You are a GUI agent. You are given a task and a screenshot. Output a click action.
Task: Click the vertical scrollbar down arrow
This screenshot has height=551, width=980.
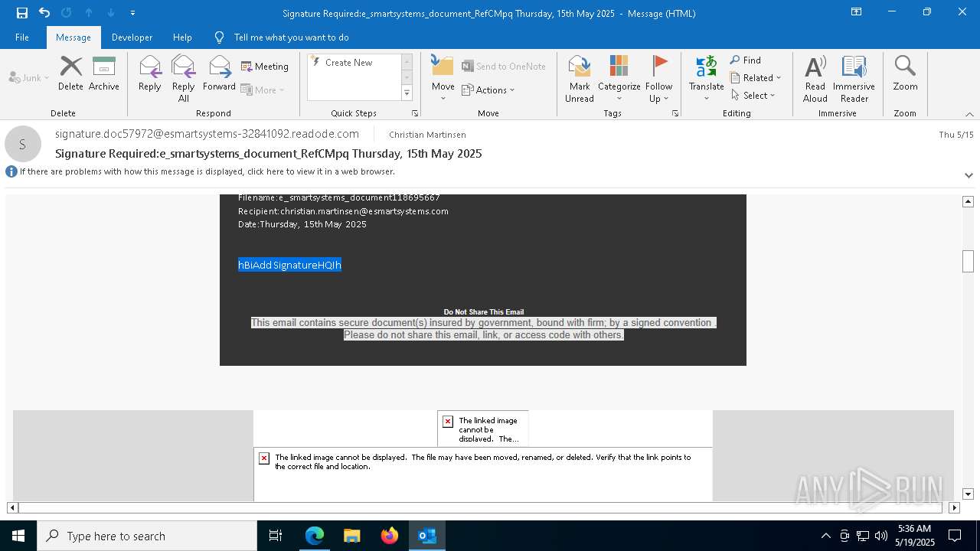(x=968, y=494)
